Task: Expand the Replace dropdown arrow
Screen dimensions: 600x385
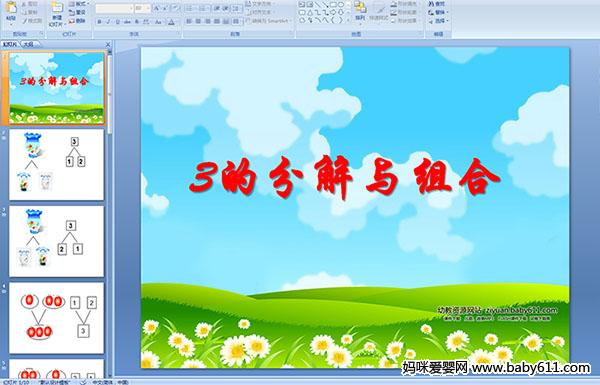Action: [446, 13]
